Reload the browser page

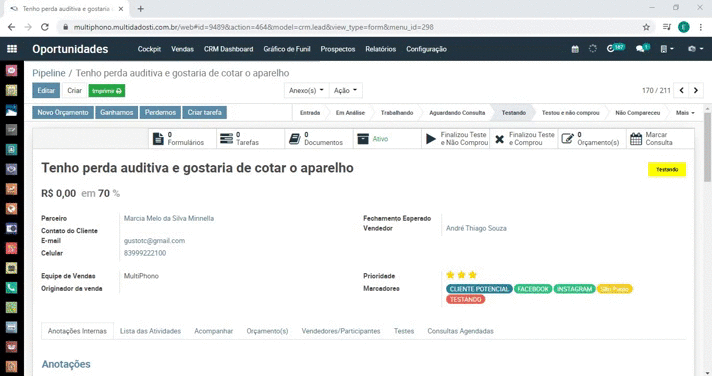tap(44, 27)
